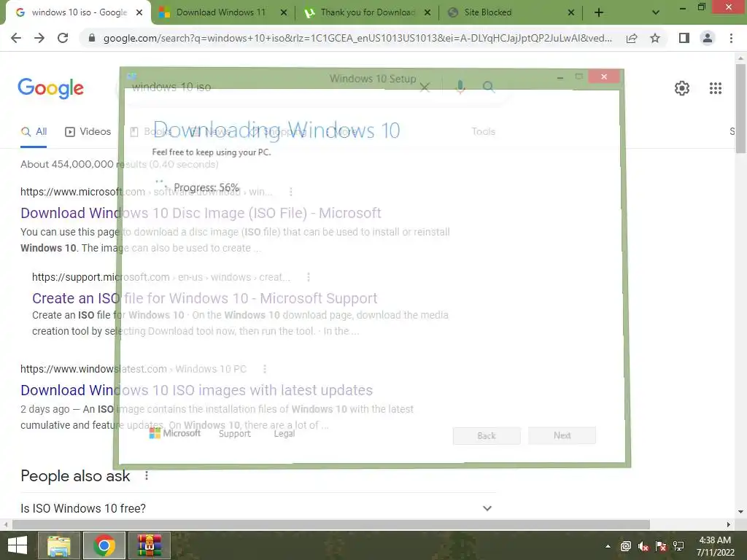747x560 pixels.
Task: Open Google settings gear
Action: point(682,88)
